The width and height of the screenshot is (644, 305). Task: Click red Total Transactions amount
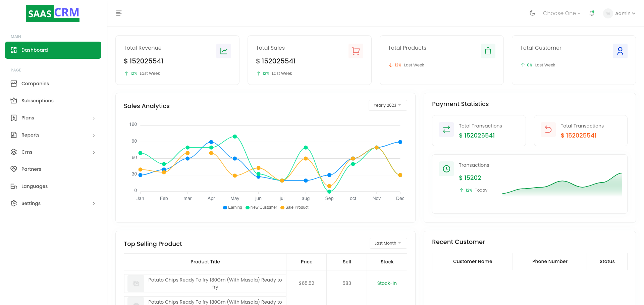pyautogui.click(x=579, y=136)
